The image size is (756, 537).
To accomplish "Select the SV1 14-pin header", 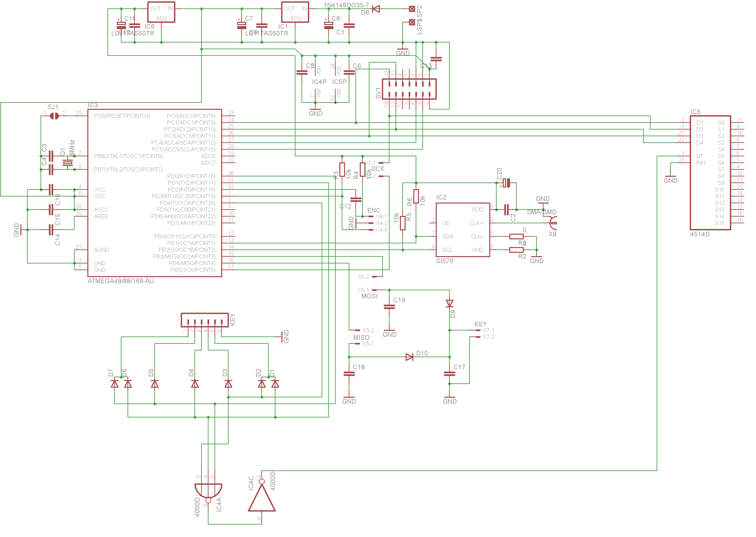I will 409,89.
